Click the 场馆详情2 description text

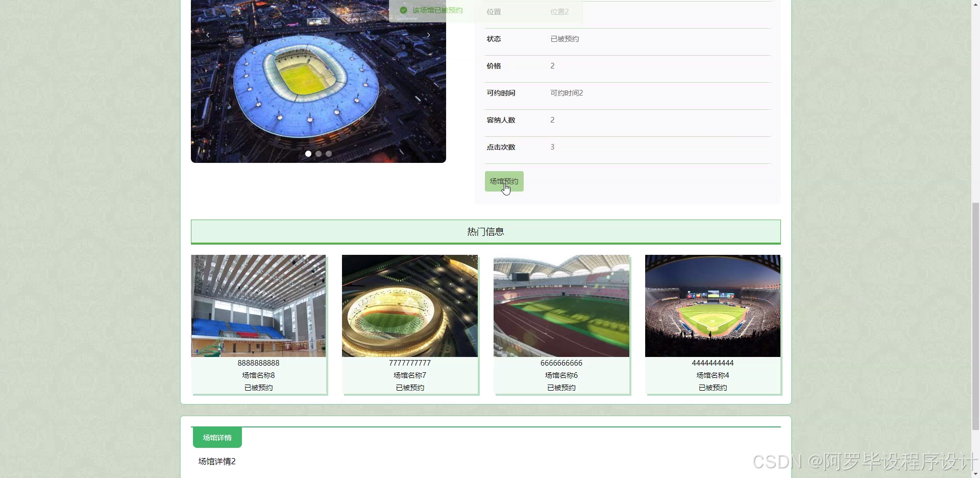pyautogui.click(x=217, y=461)
